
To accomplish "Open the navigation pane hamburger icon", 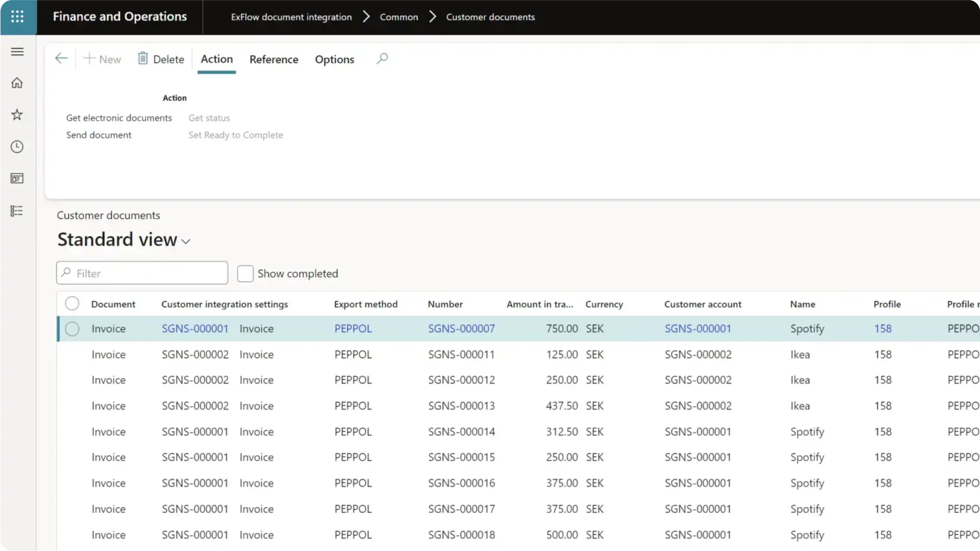I will coord(17,52).
